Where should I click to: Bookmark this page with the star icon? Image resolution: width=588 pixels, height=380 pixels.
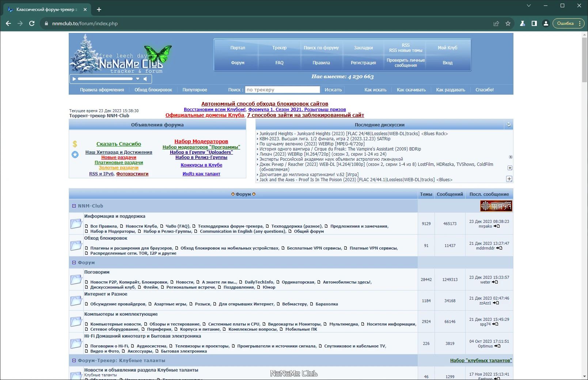click(x=508, y=23)
